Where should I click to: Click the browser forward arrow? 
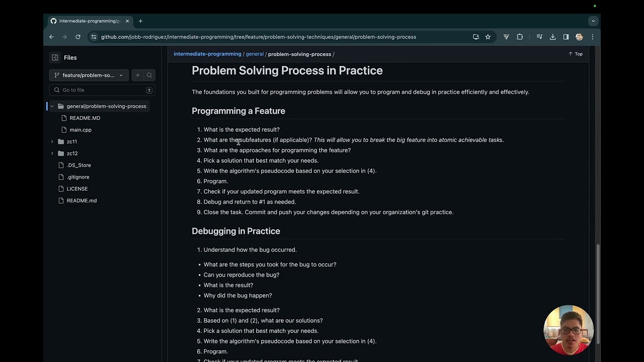coord(64,37)
